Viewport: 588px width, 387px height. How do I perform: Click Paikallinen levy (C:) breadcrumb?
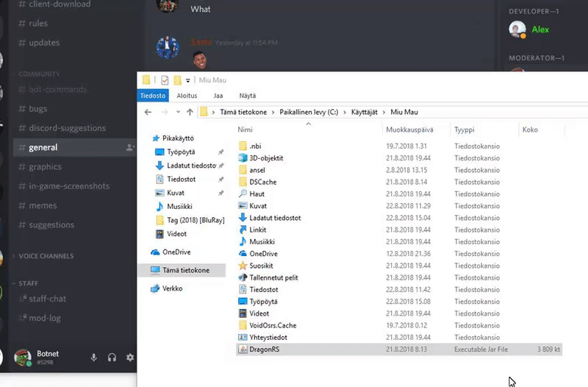tap(309, 113)
